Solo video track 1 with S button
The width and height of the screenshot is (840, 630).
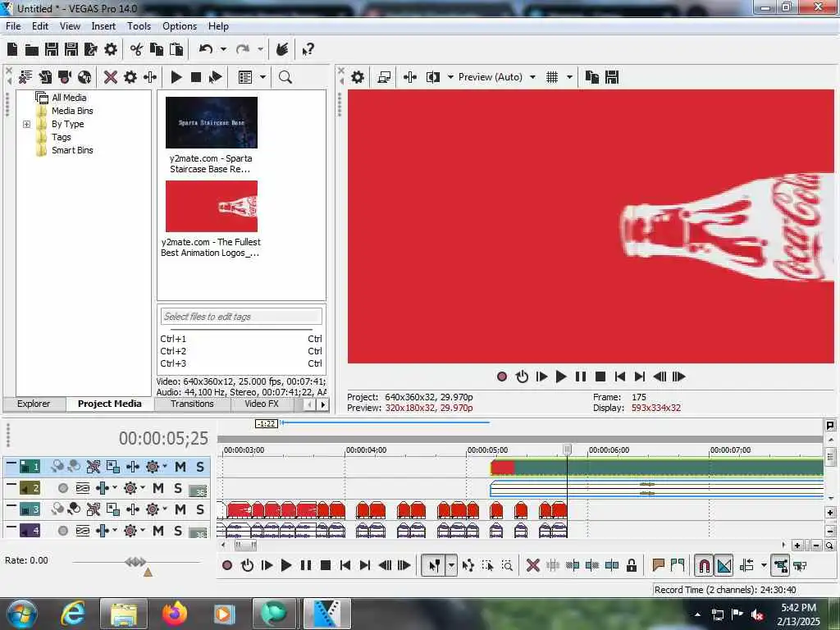[200, 467]
